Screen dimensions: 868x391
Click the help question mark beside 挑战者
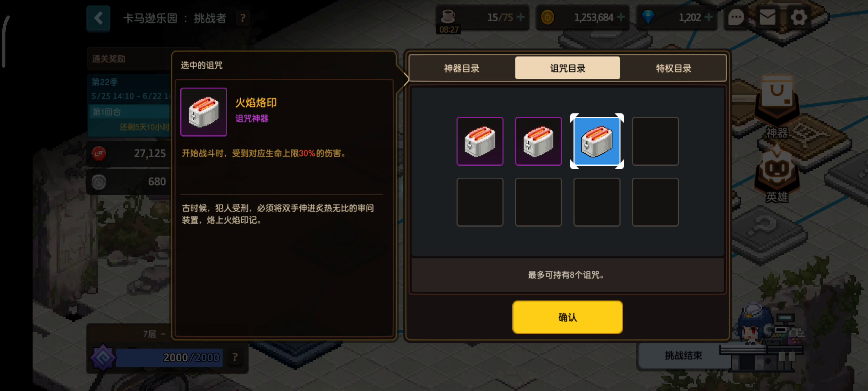(242, 18)
